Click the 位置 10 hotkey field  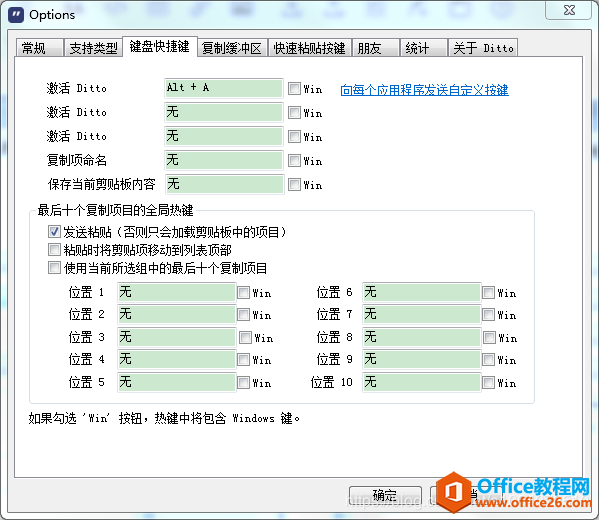point(421,382)
